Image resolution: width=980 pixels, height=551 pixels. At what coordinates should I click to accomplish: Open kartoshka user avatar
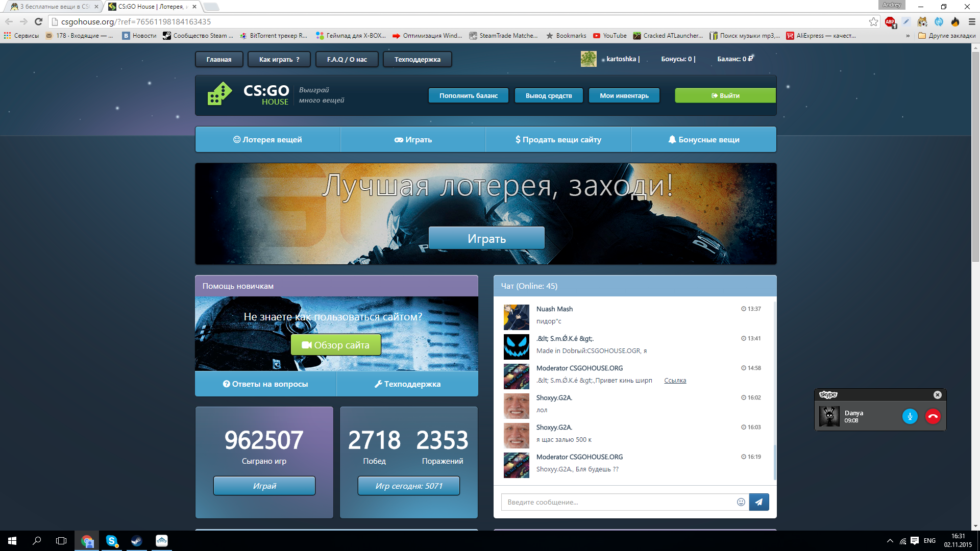589,59
